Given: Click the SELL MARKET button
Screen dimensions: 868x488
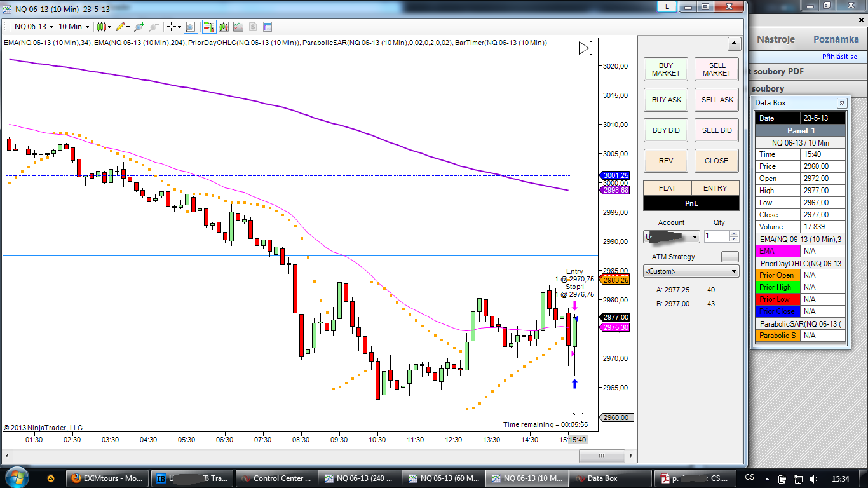Looking at the screenshot, I should 717,69.
